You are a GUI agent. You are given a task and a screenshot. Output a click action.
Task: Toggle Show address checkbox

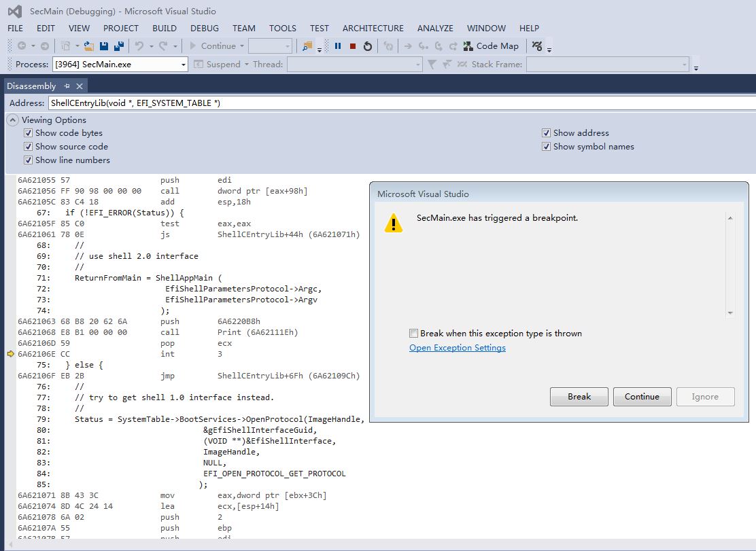(x=547, y=133)
